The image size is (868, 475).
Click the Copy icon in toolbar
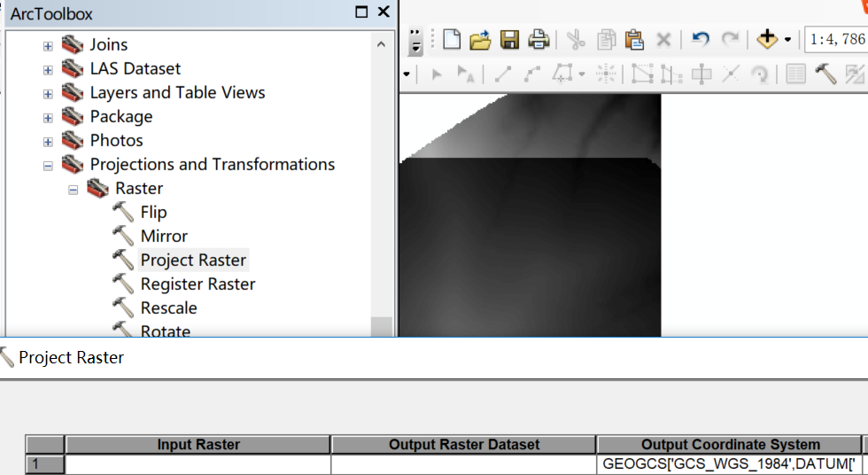pyautogui.click(x=606, y=40)
